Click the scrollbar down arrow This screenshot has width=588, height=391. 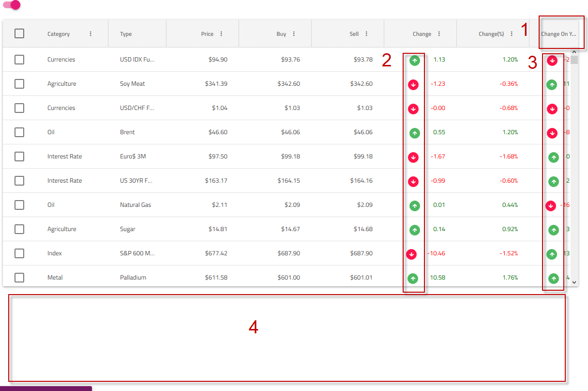574,282
